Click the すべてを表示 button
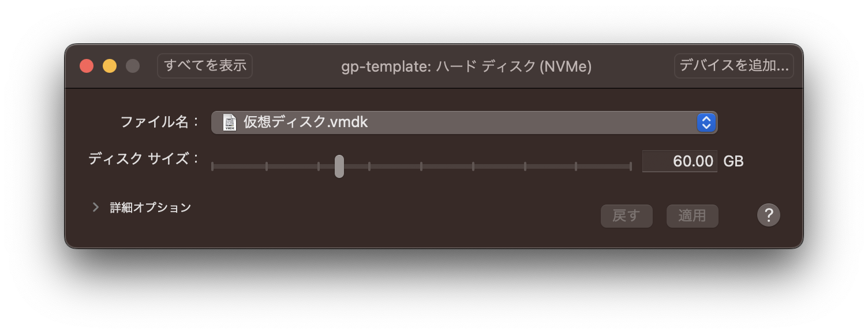The width and height of the screenshot is (868, 334). point(205,66)
